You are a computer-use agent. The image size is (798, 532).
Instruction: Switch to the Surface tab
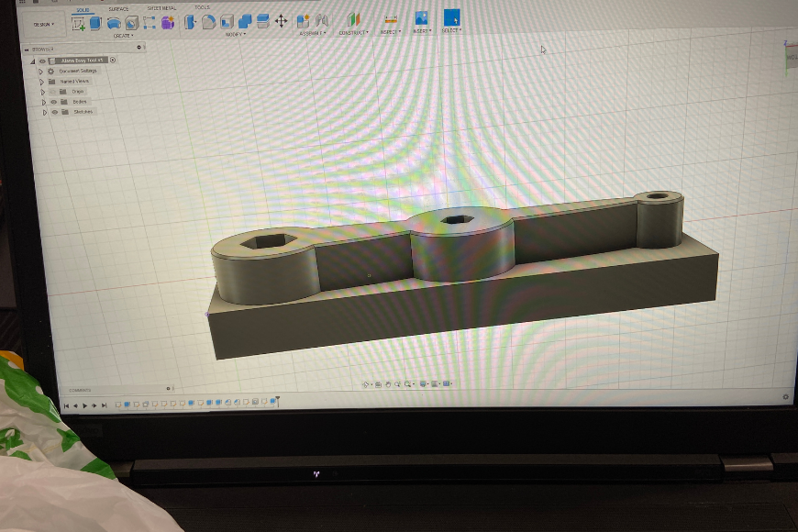coord(118,9)
